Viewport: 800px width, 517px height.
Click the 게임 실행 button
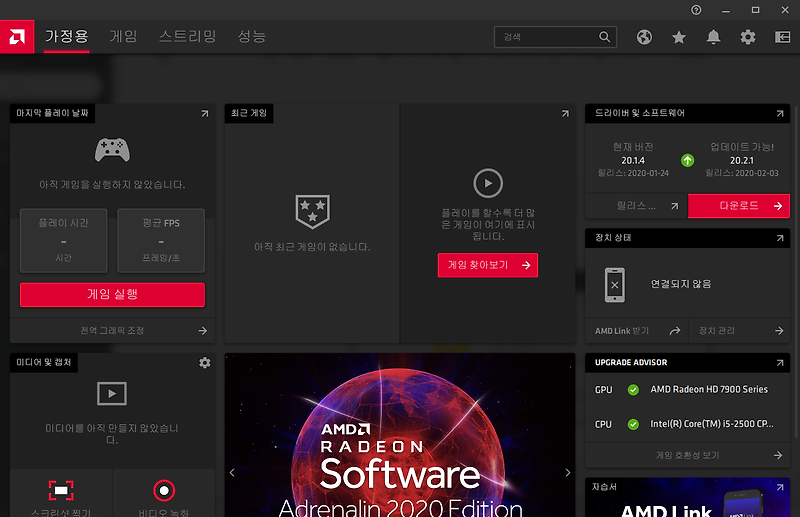pos(112,294)
